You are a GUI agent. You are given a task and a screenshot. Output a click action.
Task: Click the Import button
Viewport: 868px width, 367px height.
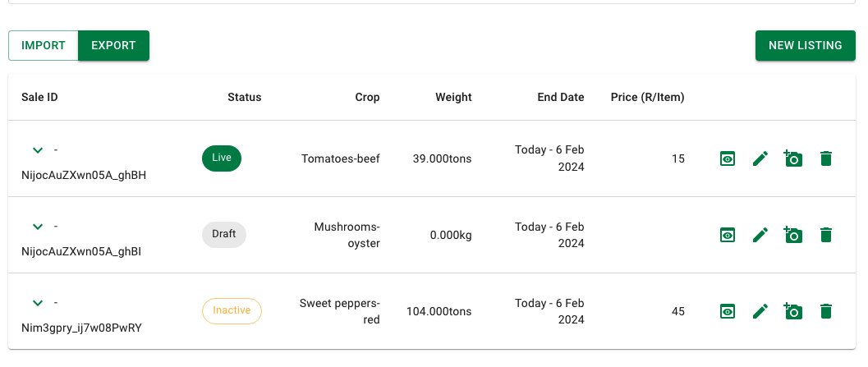point(44,45)
